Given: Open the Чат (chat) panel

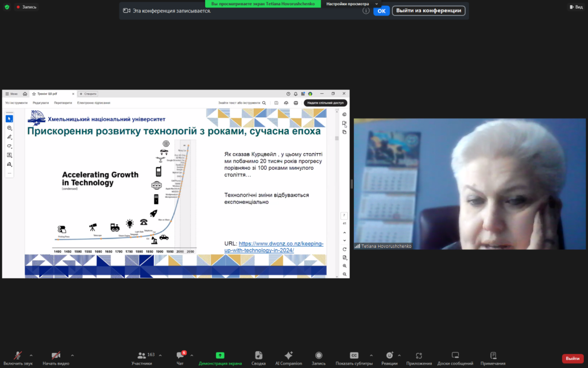Looking at the screenshot, I should tap(180, 358).
